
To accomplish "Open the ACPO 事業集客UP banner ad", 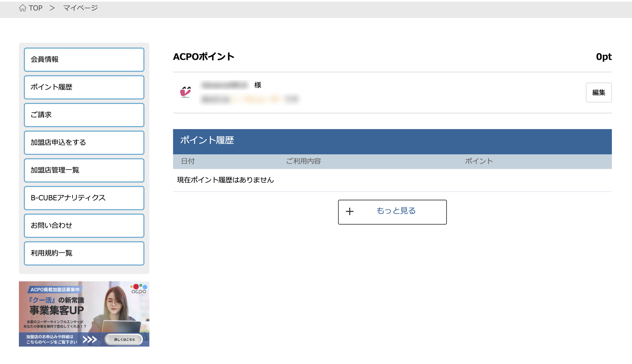I will (84, 314).
